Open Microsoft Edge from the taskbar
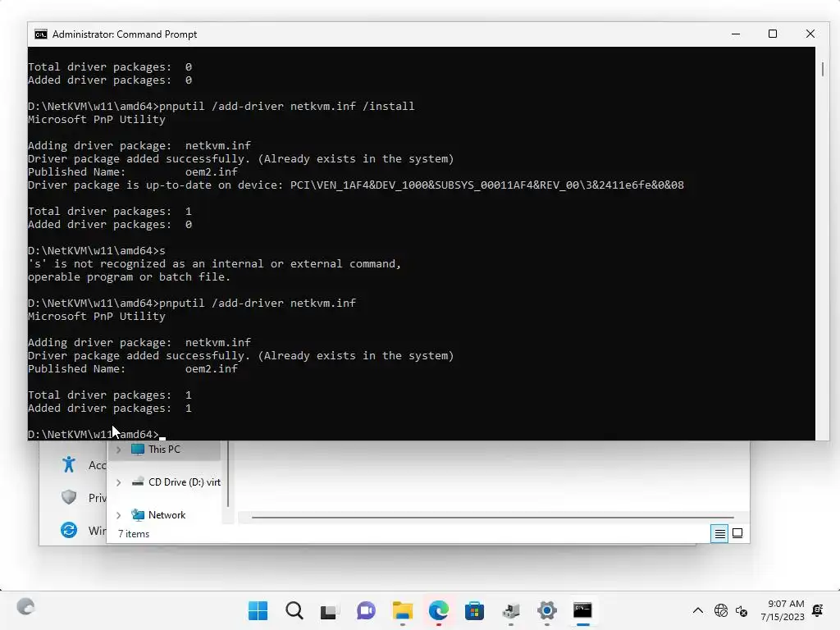This screenshot has height=630, width=840. [x=438, y=610]
